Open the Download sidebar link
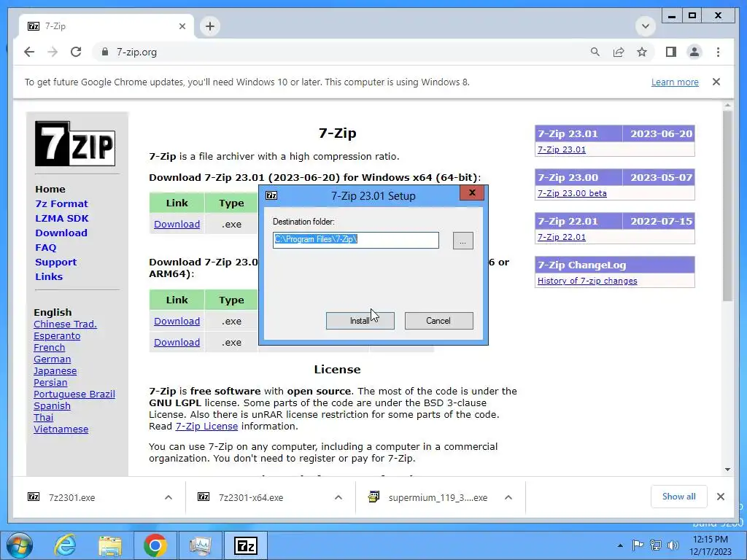The width and height of the screenshot is (747, 560). pyautogui.click(x=61, y=233)
